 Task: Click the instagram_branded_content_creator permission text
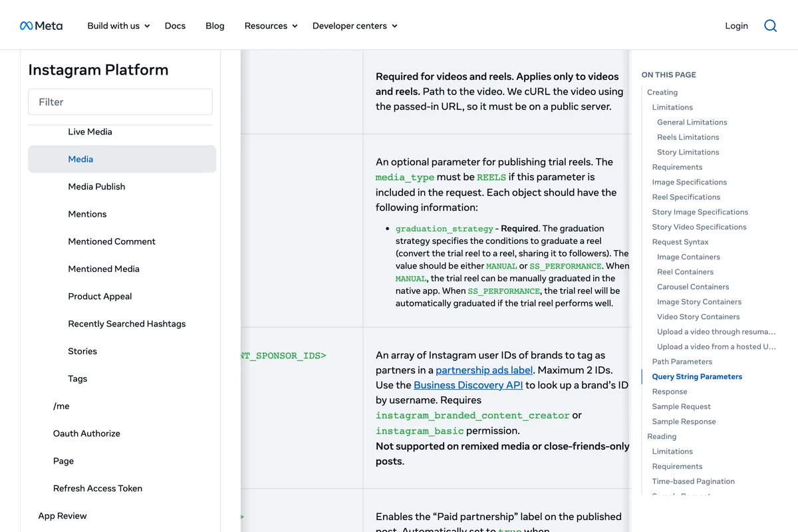[x=473, y=416]
